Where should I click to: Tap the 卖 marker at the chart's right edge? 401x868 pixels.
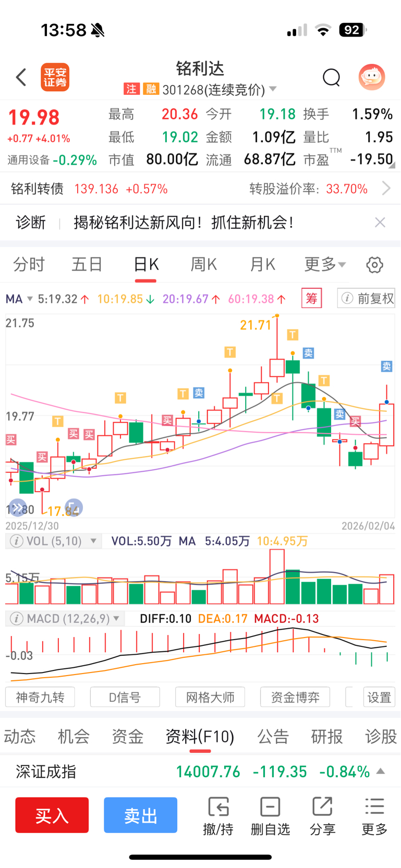(386, 366)
